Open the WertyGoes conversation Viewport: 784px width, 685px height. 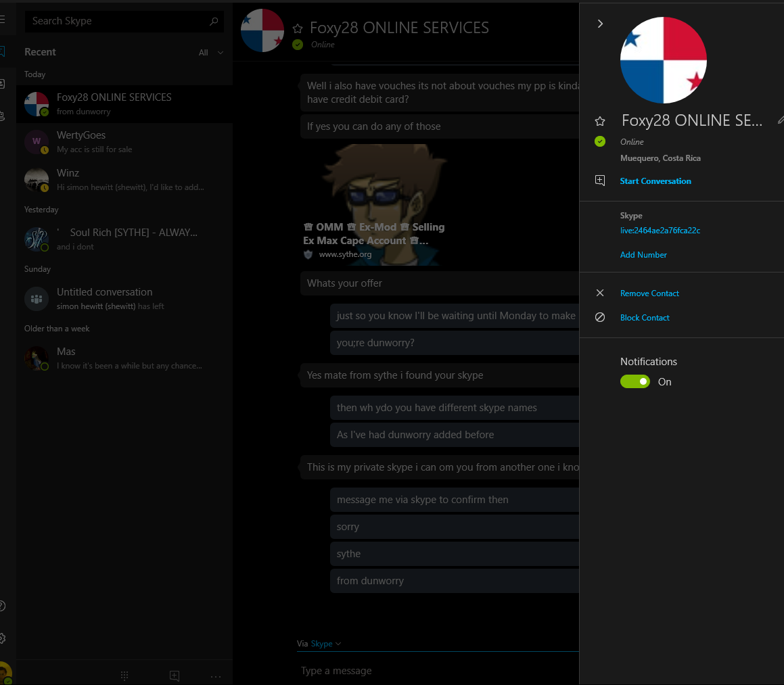pyautogui.click(x=124, y=142)
